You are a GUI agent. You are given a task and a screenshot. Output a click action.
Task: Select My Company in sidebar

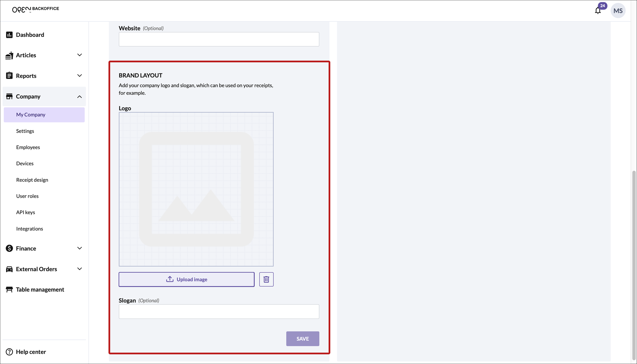(x=44, y=115)
